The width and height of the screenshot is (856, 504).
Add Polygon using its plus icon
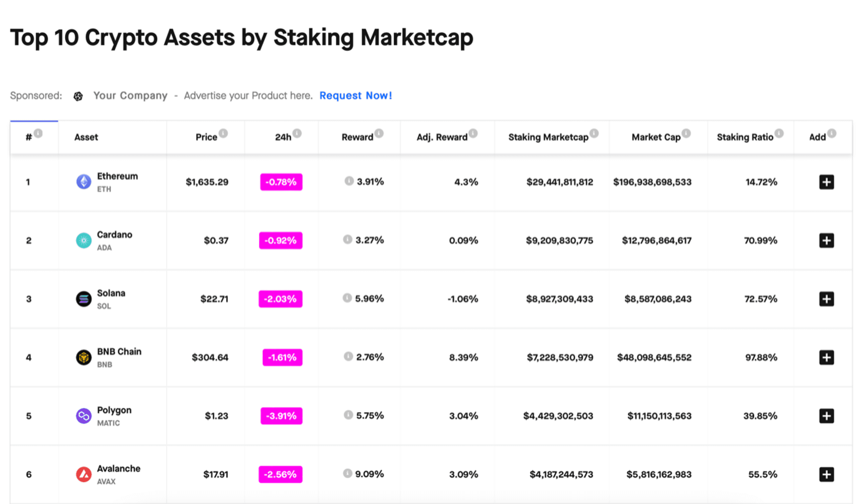pyautogui.click(x=827, y=416)
